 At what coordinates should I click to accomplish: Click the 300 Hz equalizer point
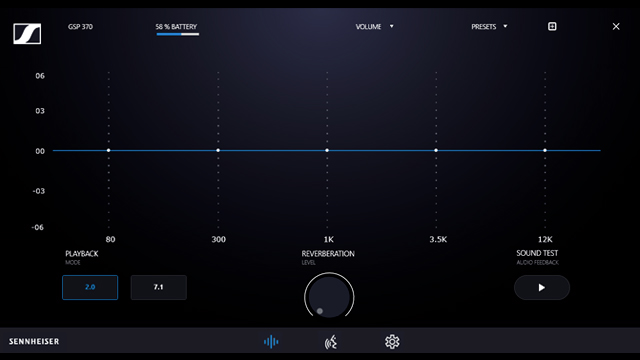(x=218, y=150)
